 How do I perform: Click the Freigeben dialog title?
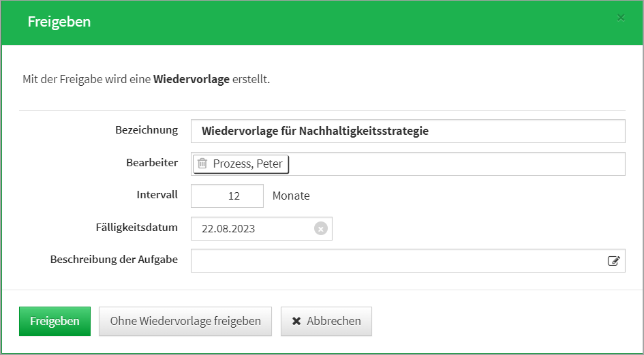(59, 22)
